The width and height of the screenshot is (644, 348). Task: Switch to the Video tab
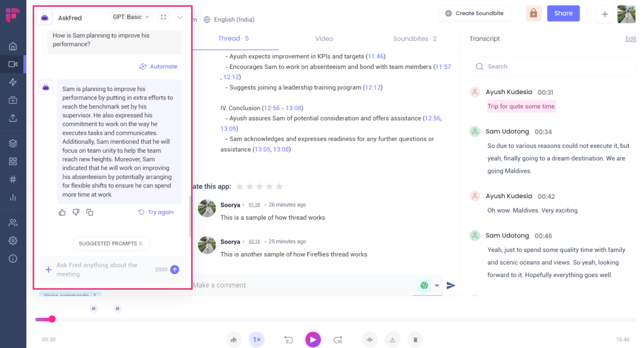point(324,38)
